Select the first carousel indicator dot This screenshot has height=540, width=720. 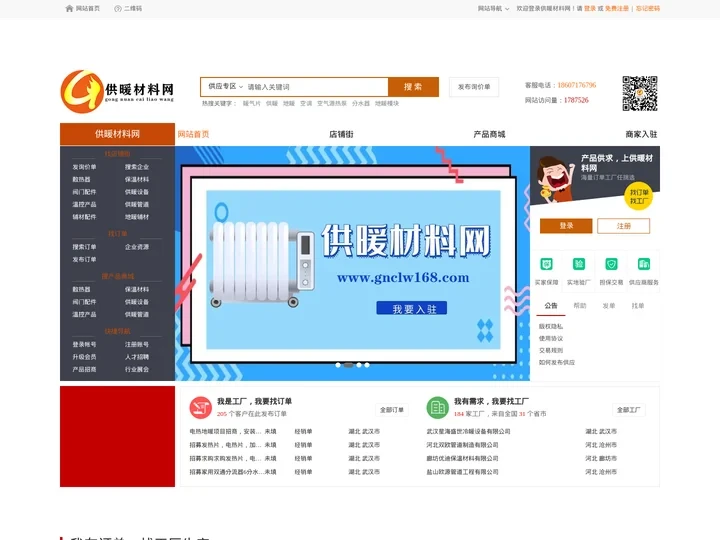pyautogui.click(x=338, y=365)
